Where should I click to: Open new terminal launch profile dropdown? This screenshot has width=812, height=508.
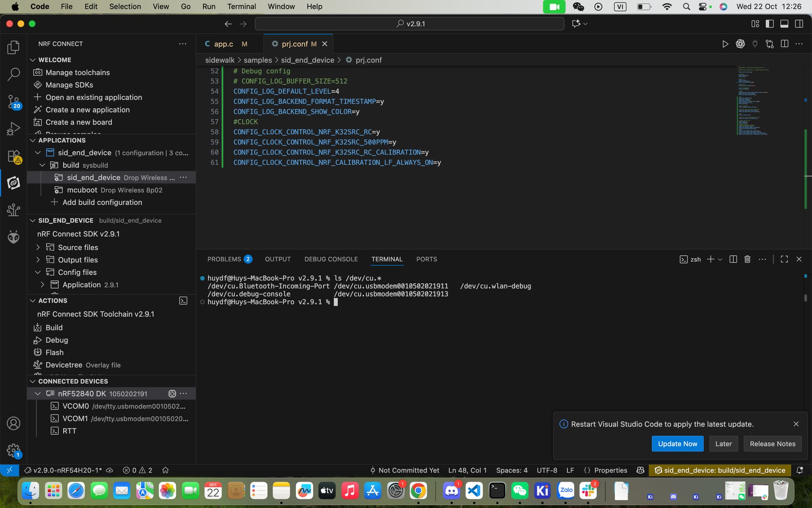(720, 259)
